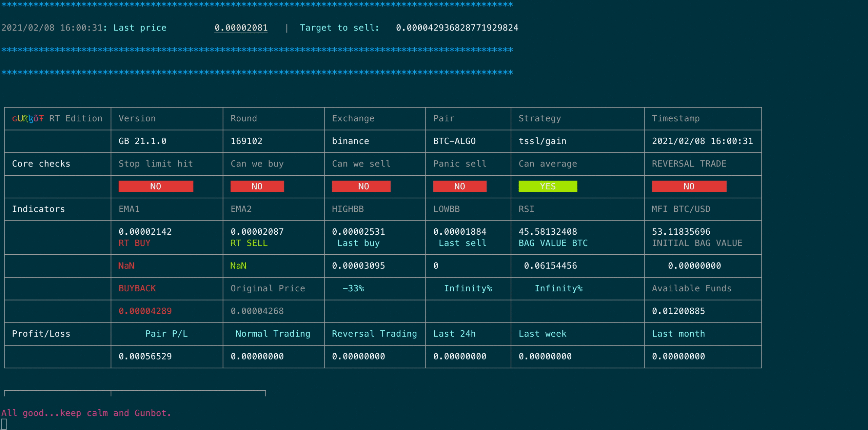868x430 pixels.
Task: Click the Profit/Loss row label
Action: (x=41, y=334)
